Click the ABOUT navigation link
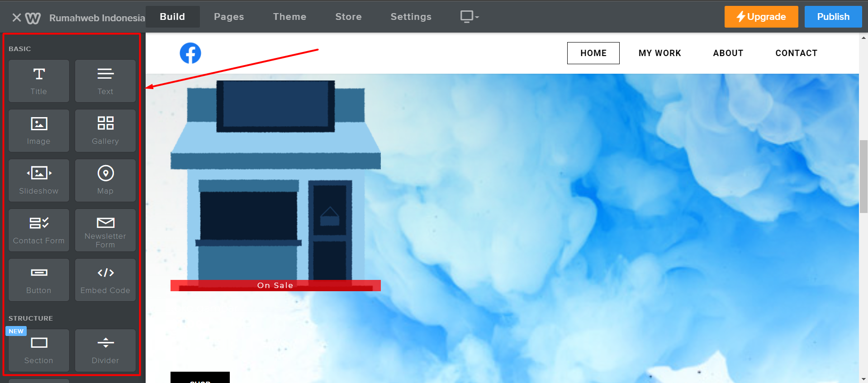The height and width of the screenshot is (383, 868). coord(728,53)
